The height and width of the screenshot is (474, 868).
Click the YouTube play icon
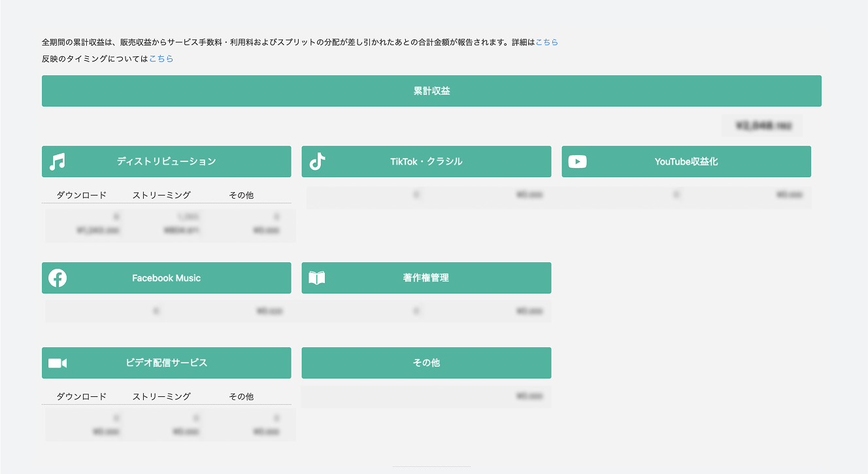pyautogui.click(x=577, y=161)
